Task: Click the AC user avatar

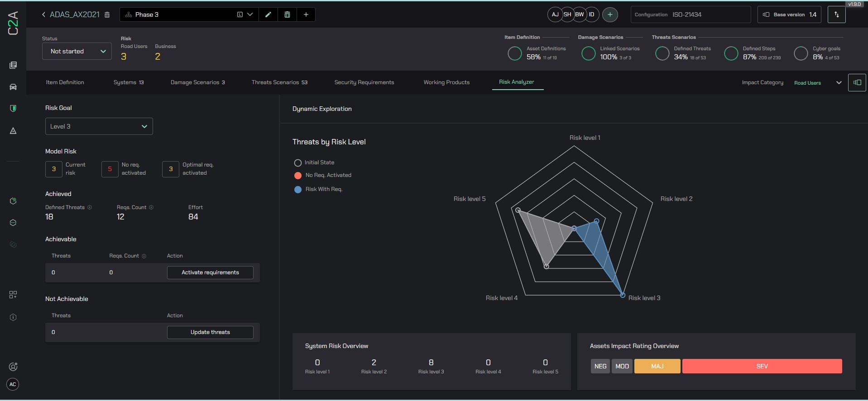Action: click(x=13, y=384)
